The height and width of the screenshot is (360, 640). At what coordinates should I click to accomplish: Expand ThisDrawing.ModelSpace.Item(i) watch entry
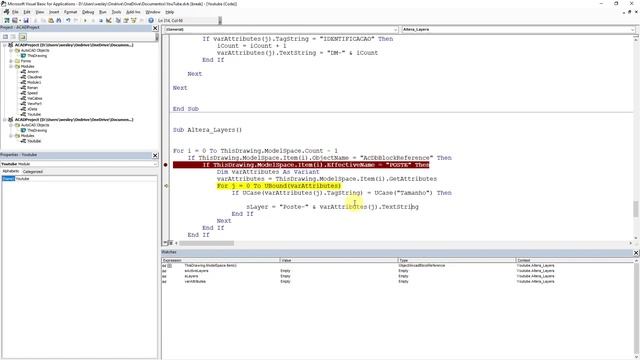(169, 266)
